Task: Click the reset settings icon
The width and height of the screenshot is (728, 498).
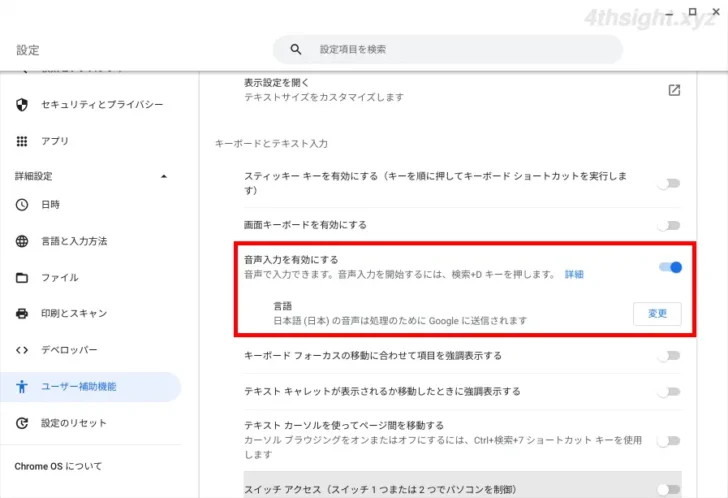Action: [22, 423]
